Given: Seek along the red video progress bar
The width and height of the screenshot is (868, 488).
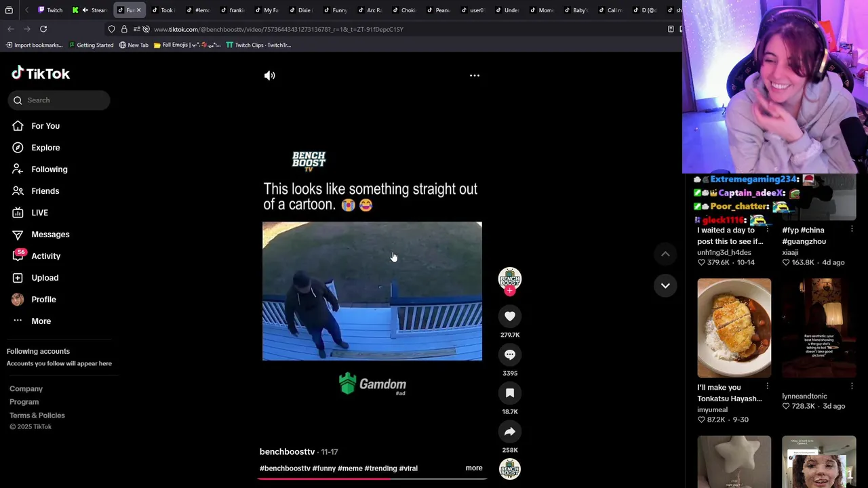Looking at the screenshot, I should click(x=372, y=479).
